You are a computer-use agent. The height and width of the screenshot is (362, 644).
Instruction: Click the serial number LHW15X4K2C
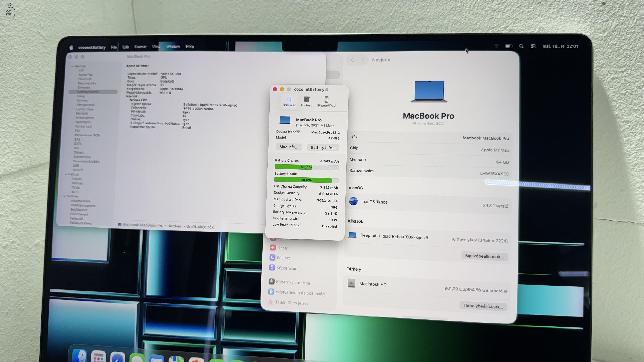[x=494, y=174]
